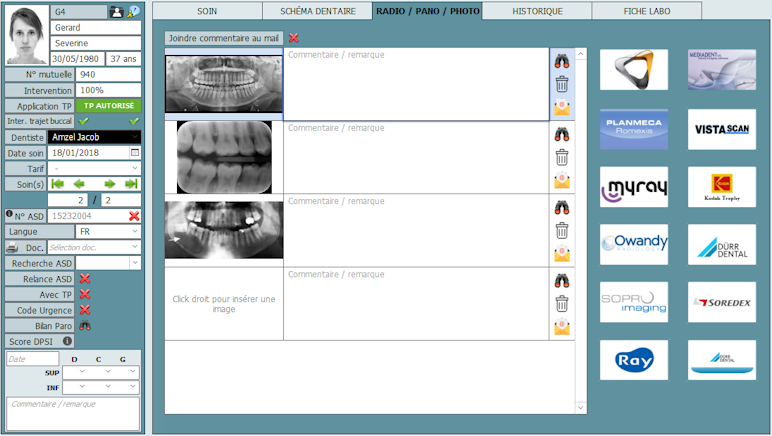Go to first soin with green arrow
Image resolution: width=772 pixels, height=436 pixels.
58,184
